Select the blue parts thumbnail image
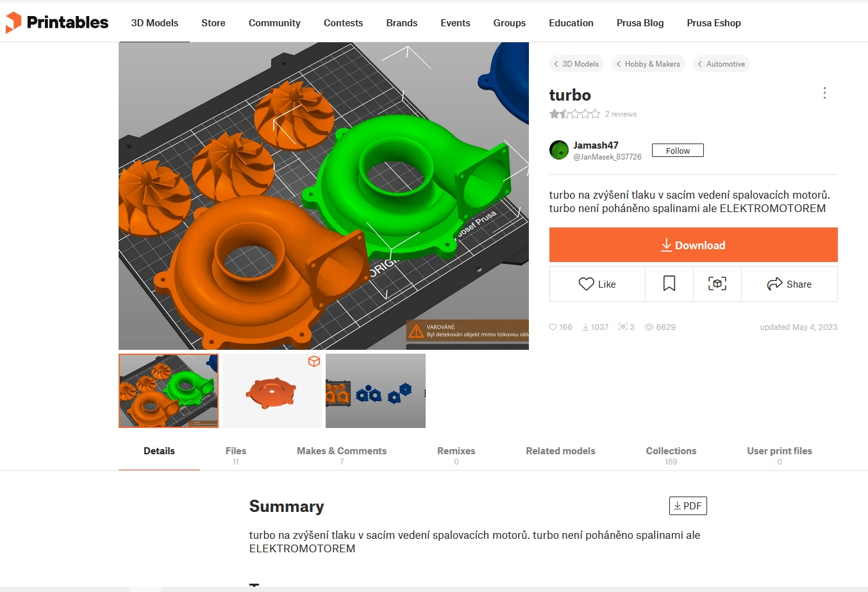This screenshot has width=868, height=592. click(x=376, y=391)
